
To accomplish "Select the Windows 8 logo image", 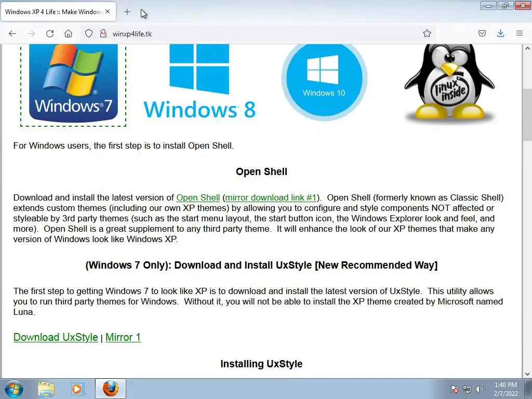I will [199, 82].
